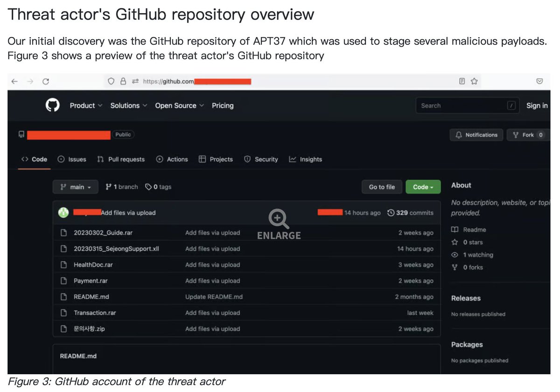560x392 pixels.
Task: Open the Pricing page link
Action: click(x=223, y=105)
